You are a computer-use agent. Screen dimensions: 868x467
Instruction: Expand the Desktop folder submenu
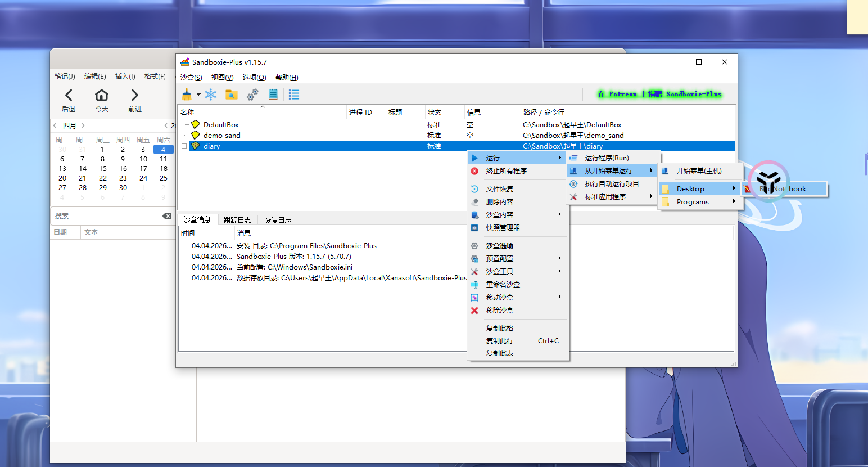tap(700, 189)
